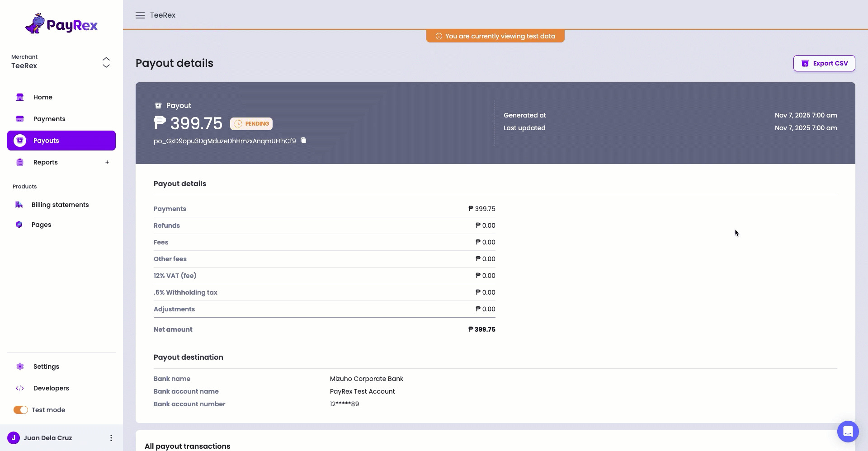Open Juan Dela Cruz account options menu
The width and height of the screenshot is (868, 451).
[111, 437]
